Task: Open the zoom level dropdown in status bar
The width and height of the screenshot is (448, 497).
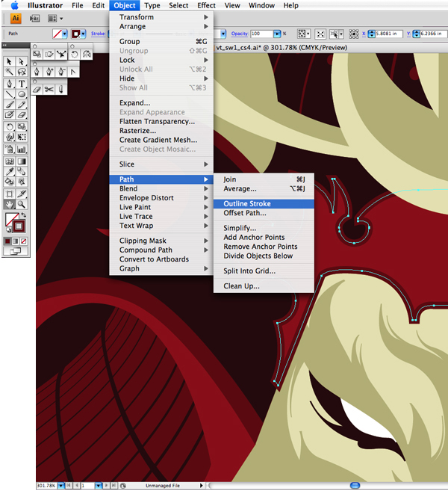Action: (x=60, y=486)
